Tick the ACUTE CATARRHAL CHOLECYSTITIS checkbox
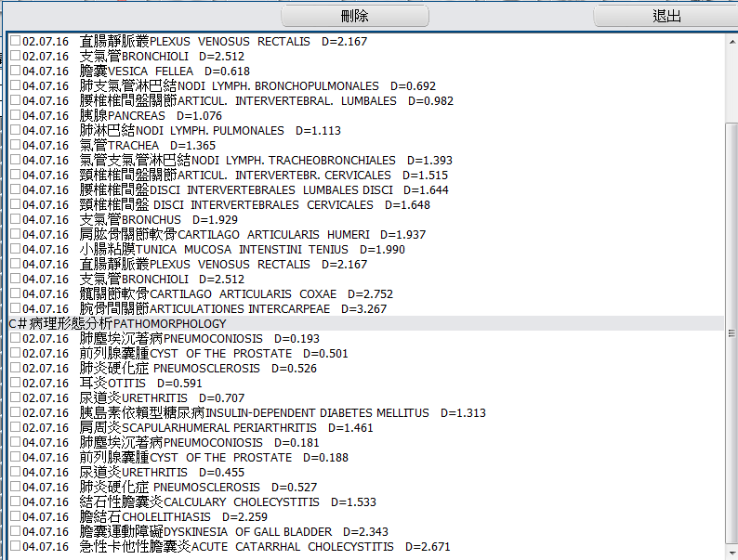Screen dimensions: 738x560 coord(15,547)
